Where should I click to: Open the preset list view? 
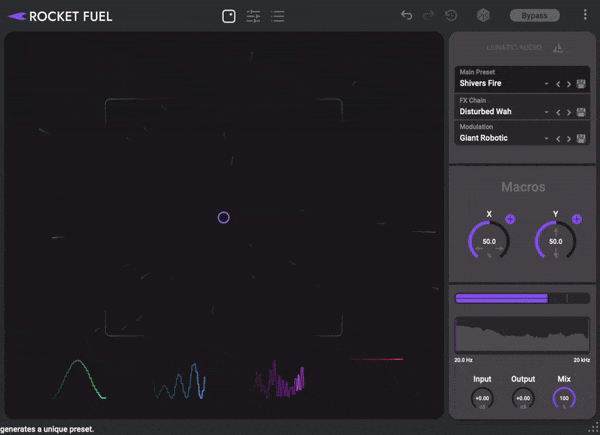tap(278, 16)
